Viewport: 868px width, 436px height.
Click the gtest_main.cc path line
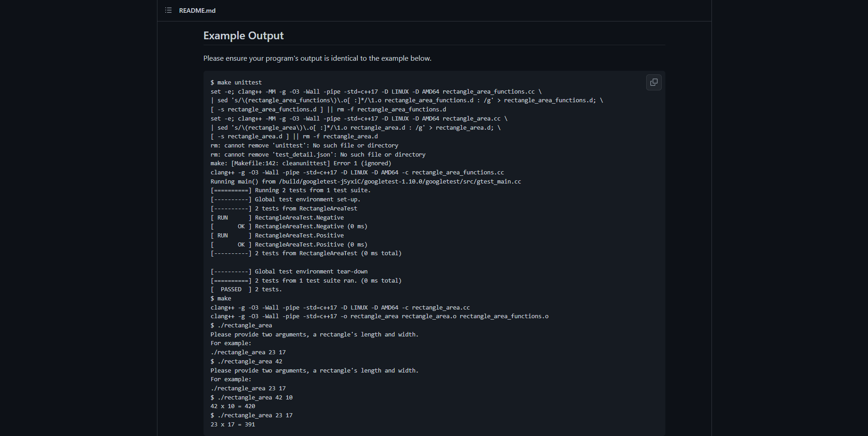click(366, 181)
